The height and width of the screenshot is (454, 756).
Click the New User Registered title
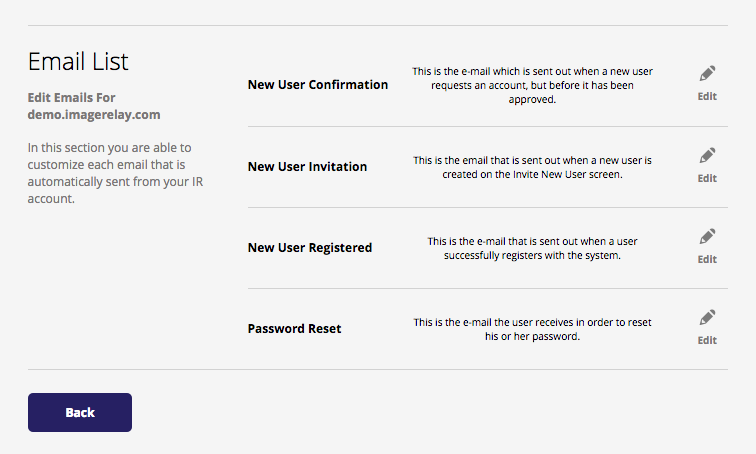[310, 248]
